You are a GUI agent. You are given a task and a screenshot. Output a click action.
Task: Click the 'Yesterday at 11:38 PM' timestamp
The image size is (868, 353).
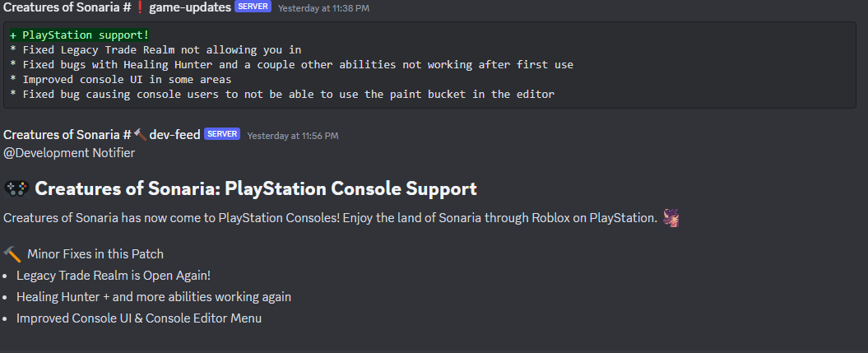pos(323,7)
